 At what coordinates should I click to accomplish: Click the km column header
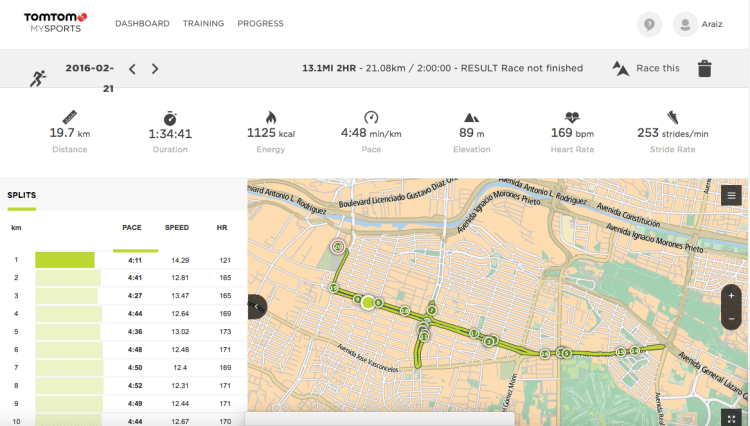[x=16, y=228]
